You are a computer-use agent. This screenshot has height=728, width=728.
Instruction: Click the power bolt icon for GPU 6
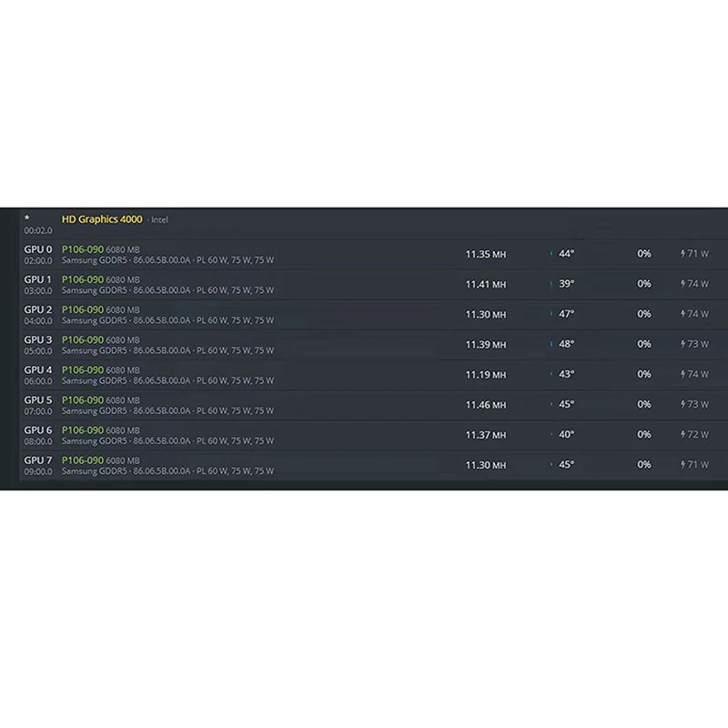(x=683, y=434)
